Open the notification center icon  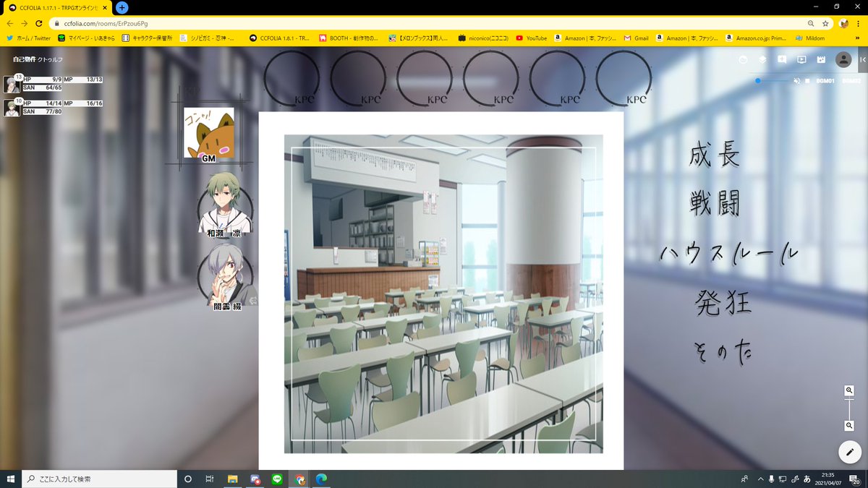pos(856,479)
